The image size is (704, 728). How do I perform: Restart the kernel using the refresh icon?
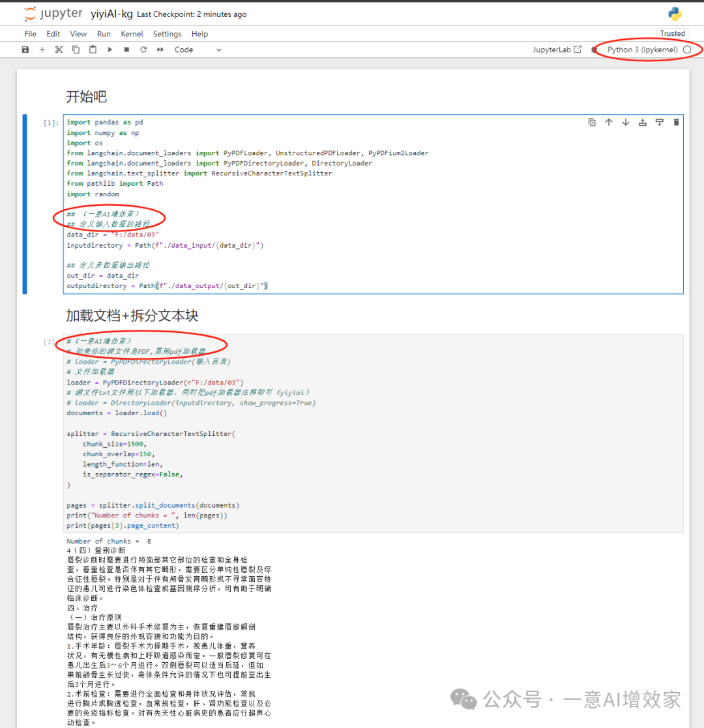(143, 50)
